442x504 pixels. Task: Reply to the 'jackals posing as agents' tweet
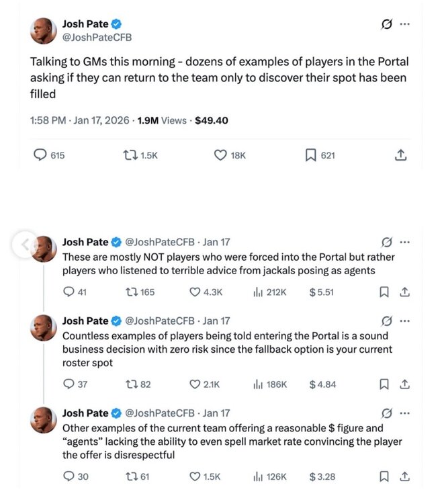(x=68, y=292)
